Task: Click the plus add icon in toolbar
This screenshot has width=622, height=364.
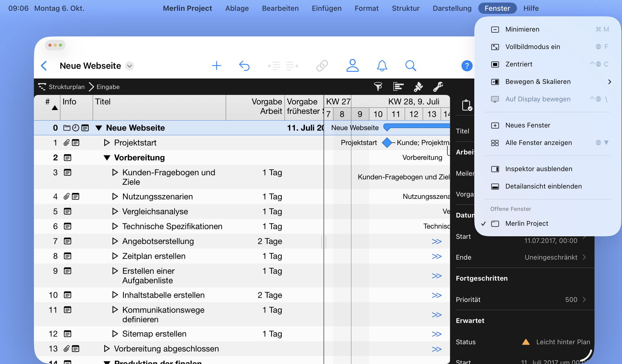Action: click(216, 66)
